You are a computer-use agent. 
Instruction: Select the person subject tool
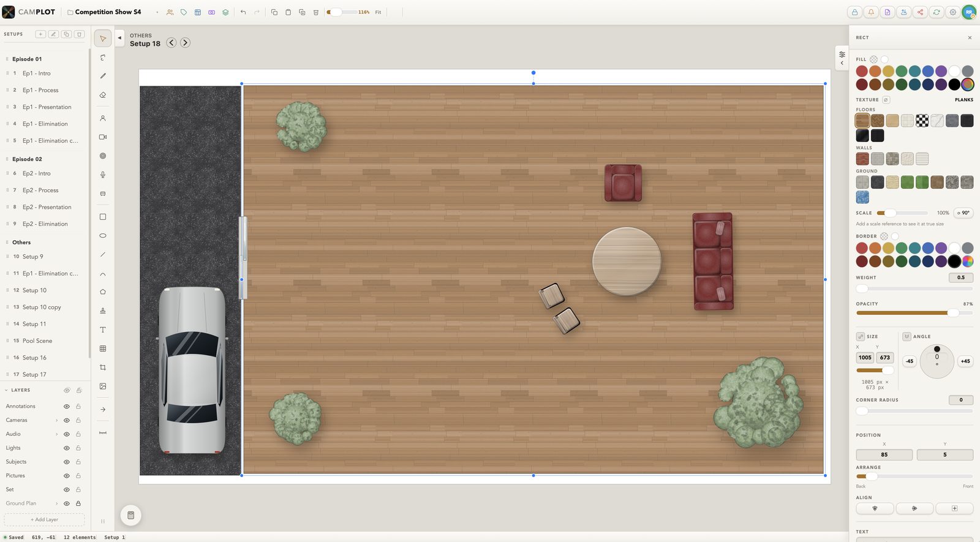click(x=103, y=118)
